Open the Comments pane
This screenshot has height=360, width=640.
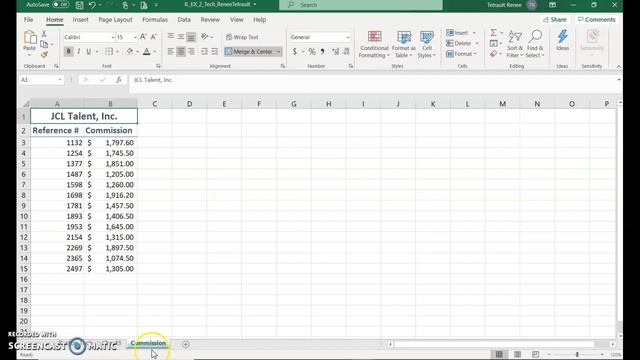(596, 20)
